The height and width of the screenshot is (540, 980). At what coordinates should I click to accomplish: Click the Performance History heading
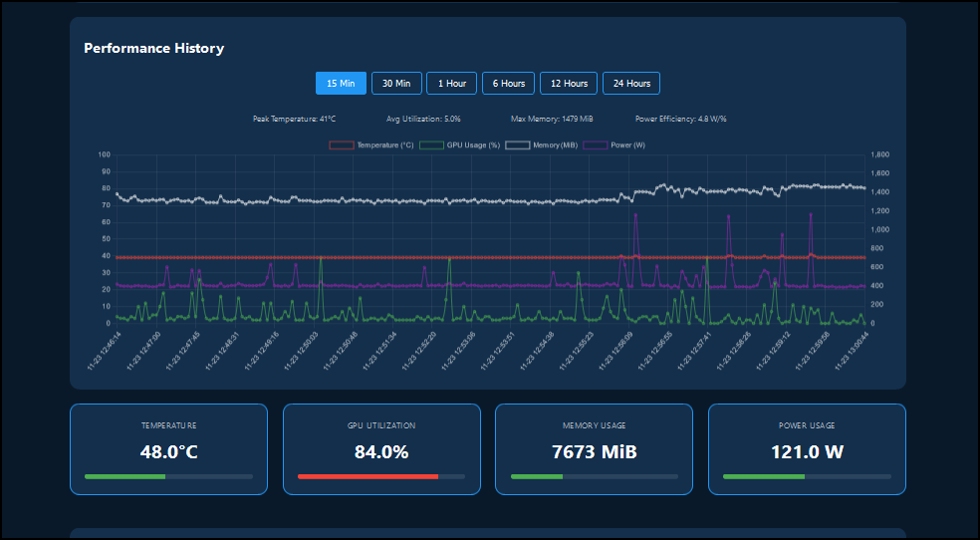click(x=153, y=48)
